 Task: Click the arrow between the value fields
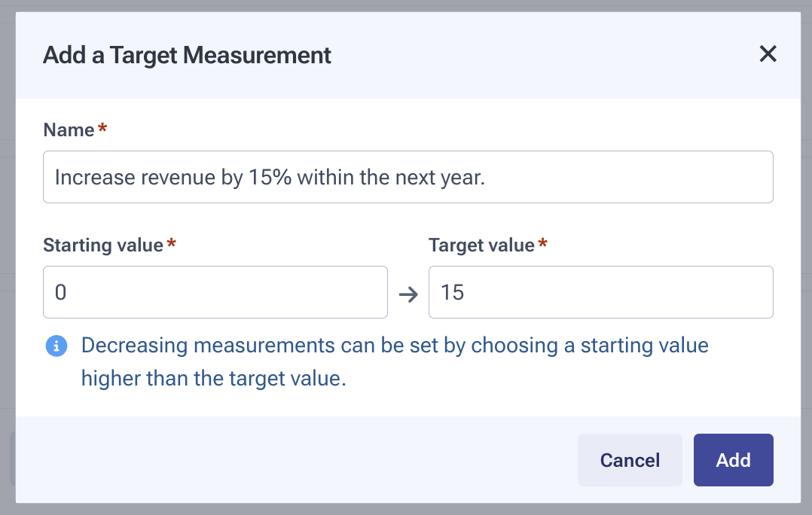click(408, 294)
